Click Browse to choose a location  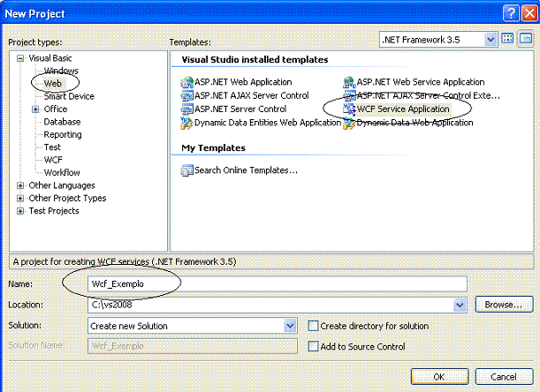point(504,305)
